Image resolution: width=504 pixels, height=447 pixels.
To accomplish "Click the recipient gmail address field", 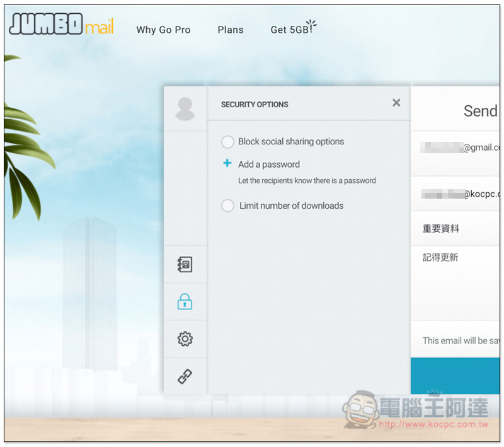I will (x=460, y=148).
